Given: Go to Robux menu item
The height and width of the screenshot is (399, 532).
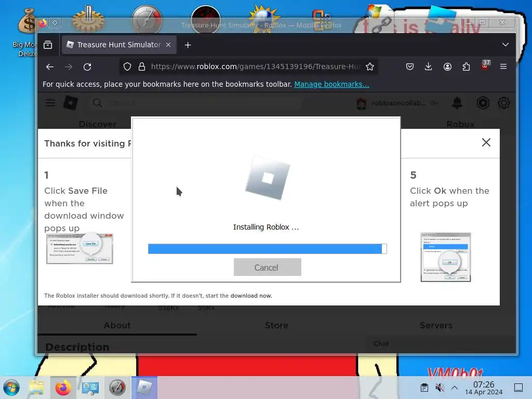Looking at the screenshot, I should pyautogui.click(x=460, y=124).
